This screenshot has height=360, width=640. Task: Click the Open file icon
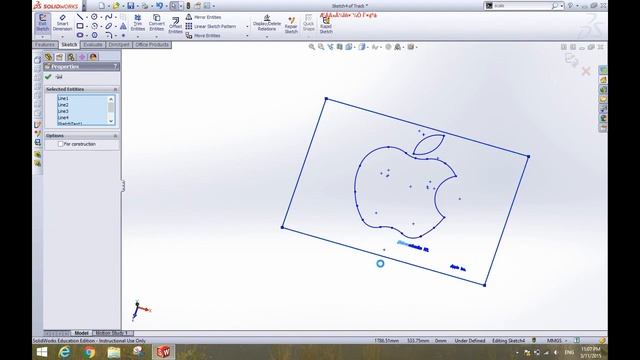tap(116, 6)
